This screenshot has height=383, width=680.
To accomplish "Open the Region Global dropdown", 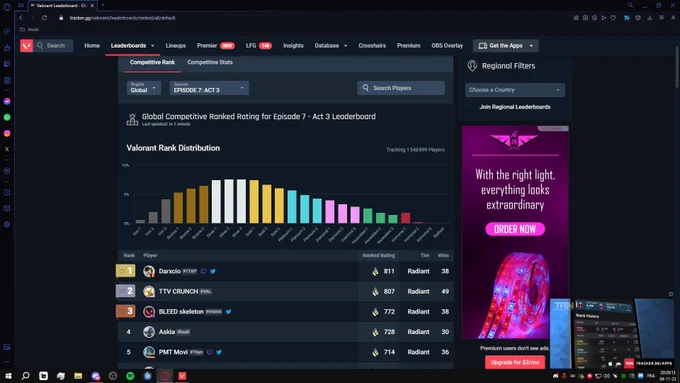I will (x=144, y=88).
